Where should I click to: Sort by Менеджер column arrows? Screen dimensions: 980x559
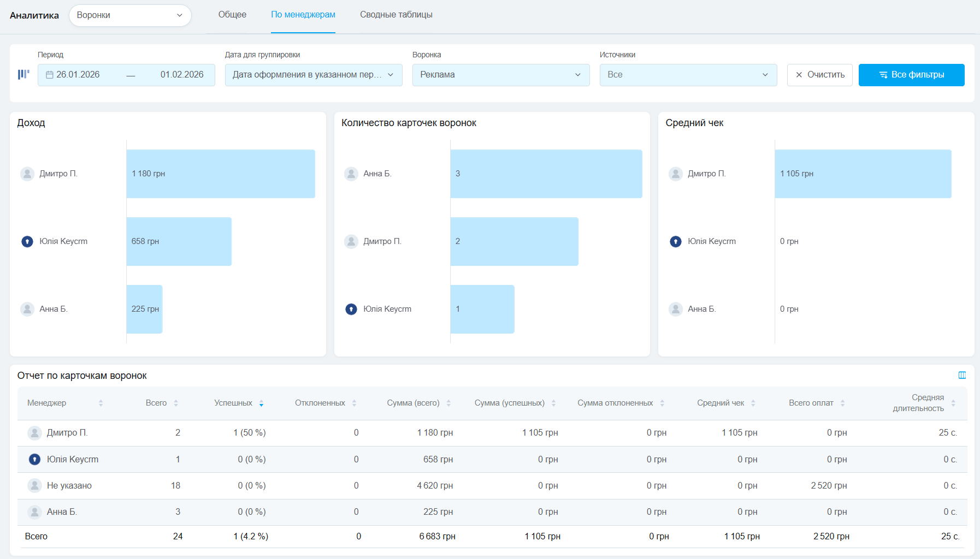coord(101,403)
